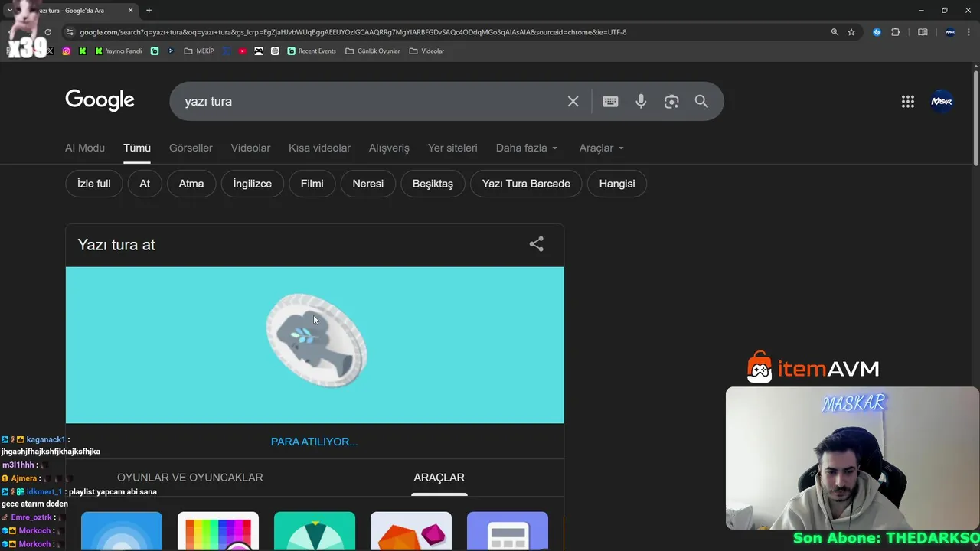Select the Yazı Tura Barcade chip
The image size is (980, 551).
pos(526,184)
